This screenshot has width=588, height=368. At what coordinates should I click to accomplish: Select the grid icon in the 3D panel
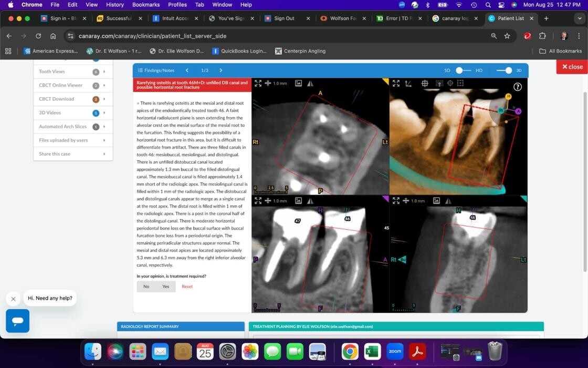pyautogui.click(x=425, y=83)
